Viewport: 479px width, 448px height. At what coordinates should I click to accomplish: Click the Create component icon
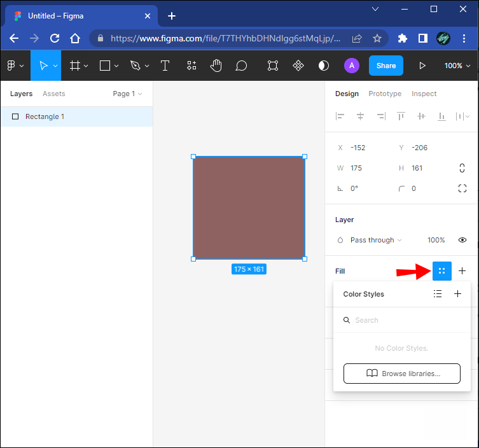tap(298, 66)
